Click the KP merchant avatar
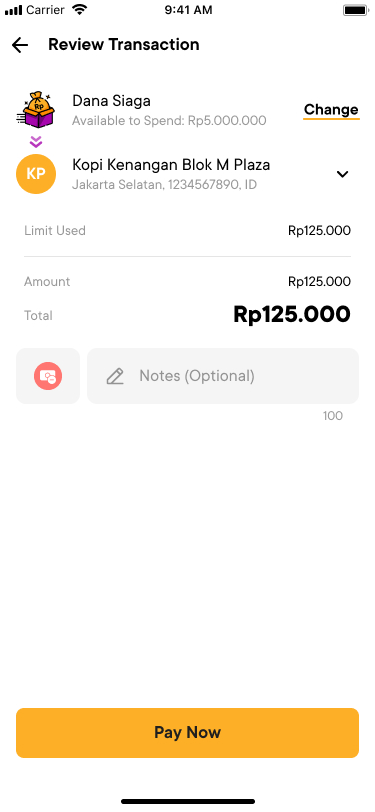Screen dimensions: 375x812 36,174
